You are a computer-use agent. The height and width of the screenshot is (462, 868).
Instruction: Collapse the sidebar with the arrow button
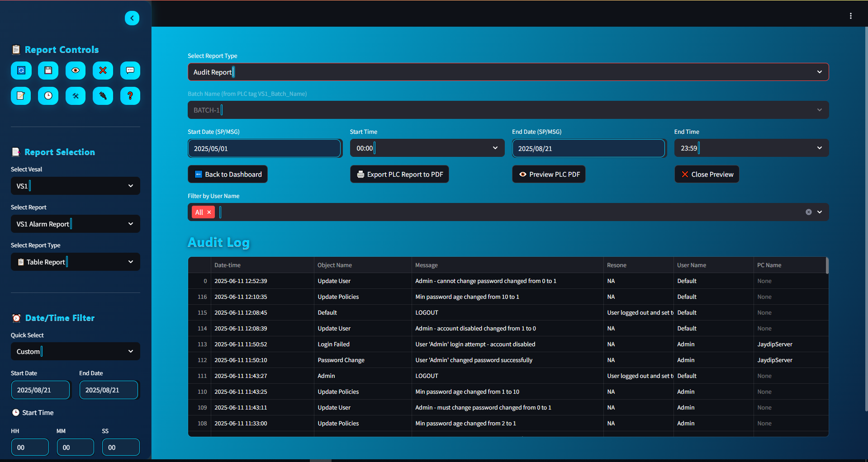132,18
